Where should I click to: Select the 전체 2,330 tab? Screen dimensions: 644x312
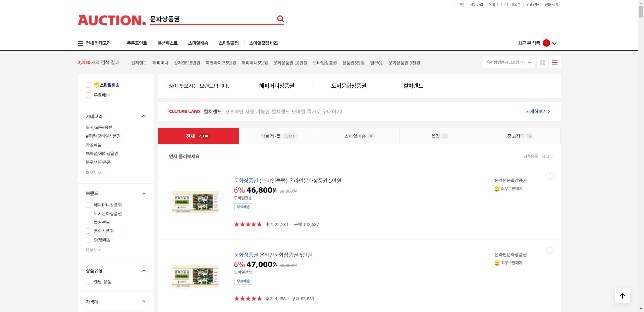pyautogui.click(x=199, y=136)
